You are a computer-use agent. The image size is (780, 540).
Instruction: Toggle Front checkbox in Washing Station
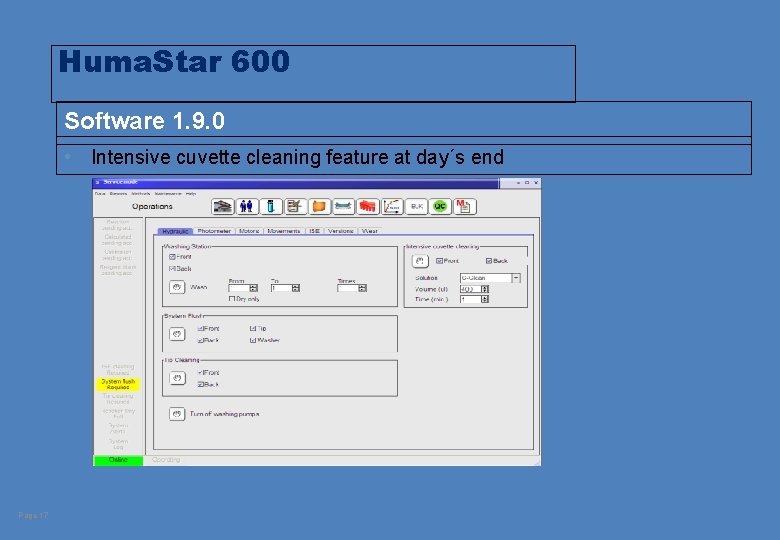(x=172, y=257)
